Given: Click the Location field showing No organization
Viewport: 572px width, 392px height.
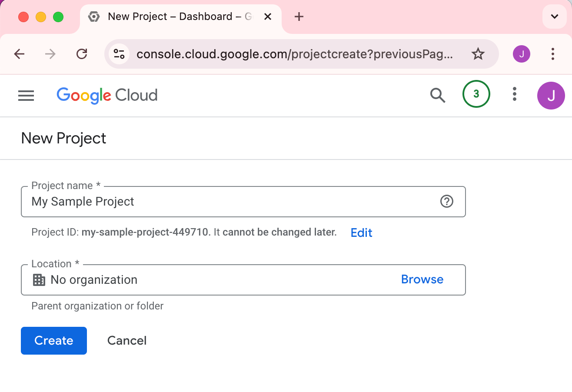Looking at the screenshot, I should coord(243,280).
